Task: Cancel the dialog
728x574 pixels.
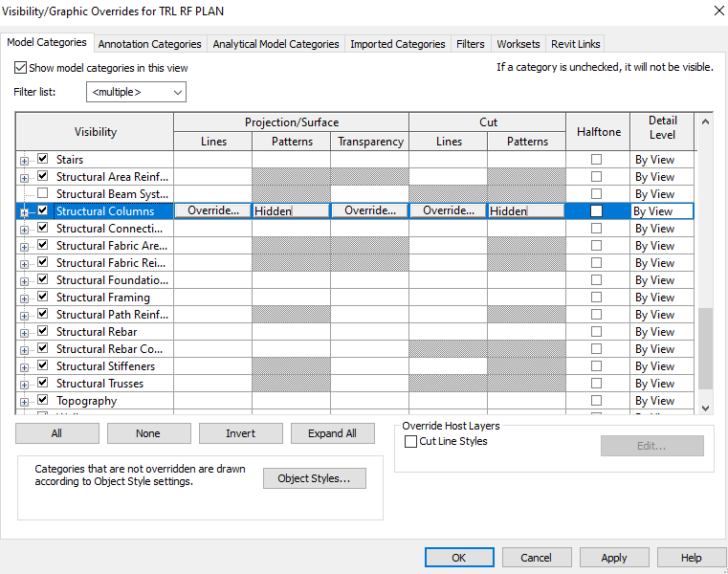Action: (537, 558)
